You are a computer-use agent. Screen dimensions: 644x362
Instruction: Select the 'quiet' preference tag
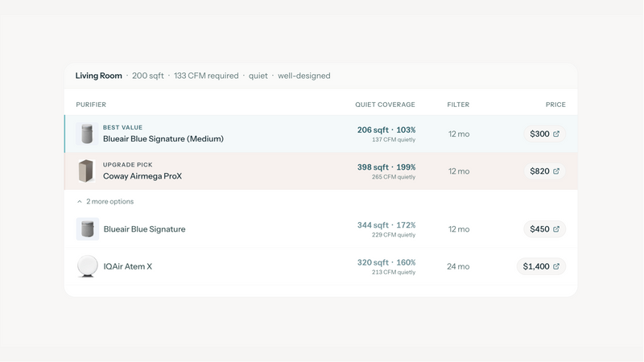258,76
